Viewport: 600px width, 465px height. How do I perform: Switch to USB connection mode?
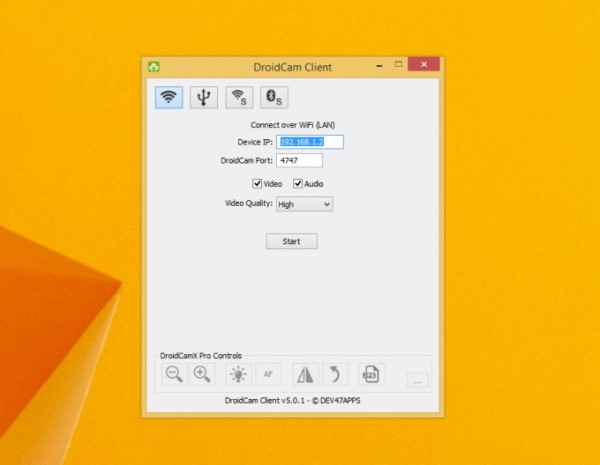204,97
